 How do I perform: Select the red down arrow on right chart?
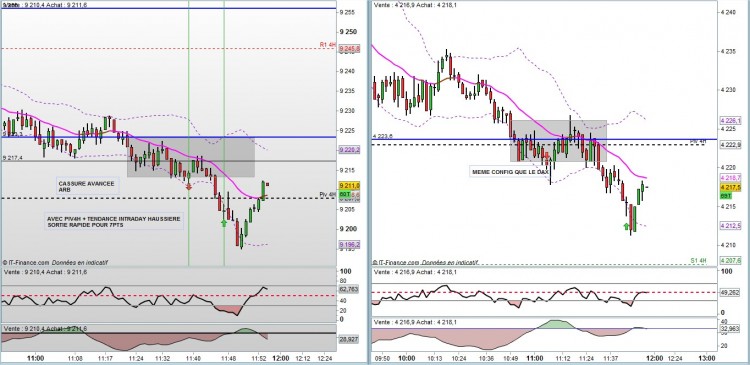(x=546, y=156)
